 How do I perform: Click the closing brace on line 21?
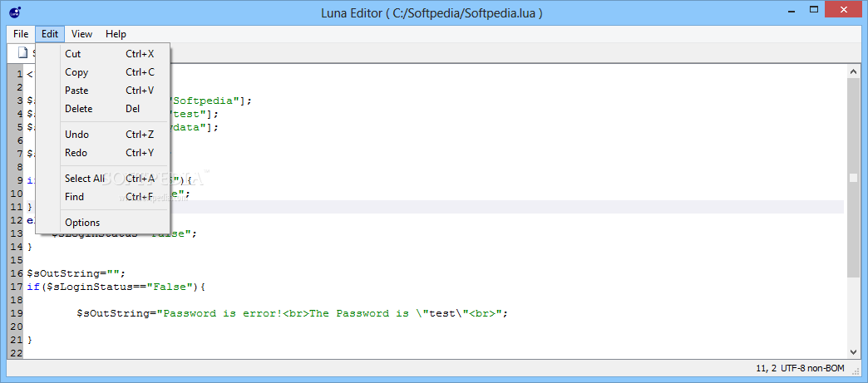[x=30, y=340]
